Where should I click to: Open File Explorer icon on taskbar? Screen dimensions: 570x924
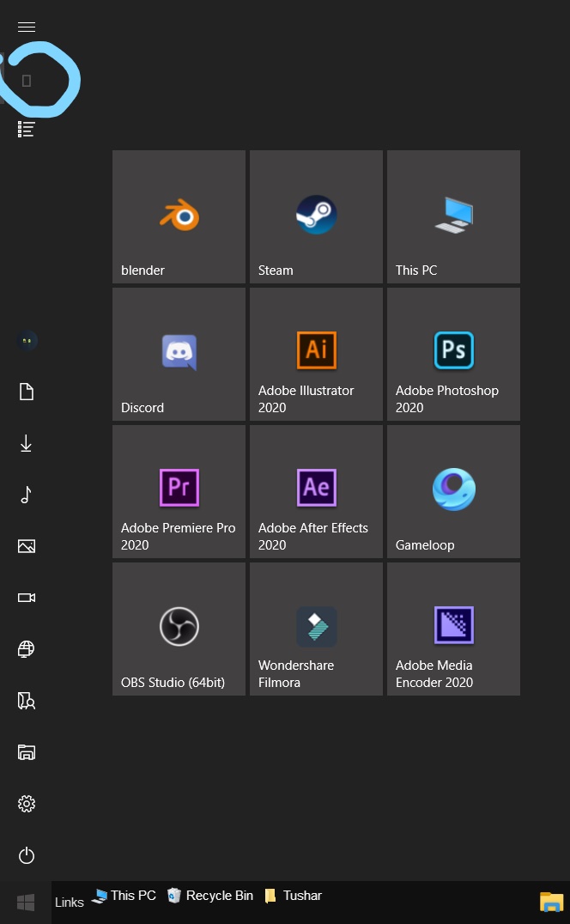(552, 903)
